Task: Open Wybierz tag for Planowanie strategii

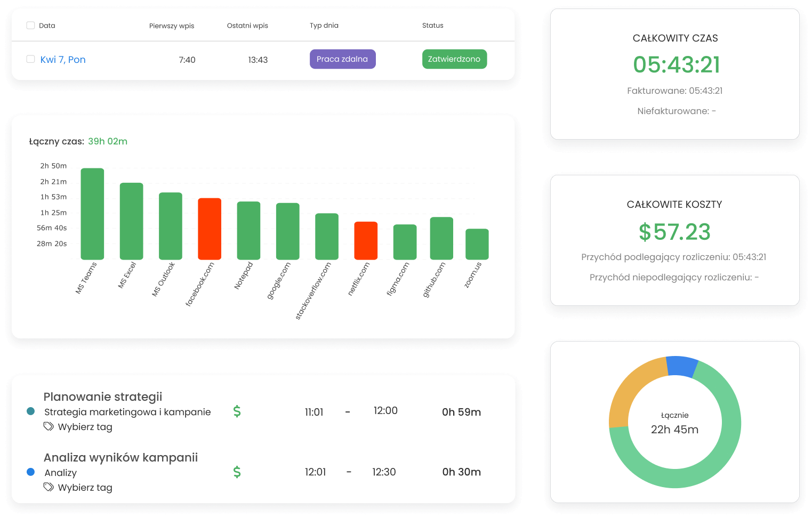Action: click(85, 427)
